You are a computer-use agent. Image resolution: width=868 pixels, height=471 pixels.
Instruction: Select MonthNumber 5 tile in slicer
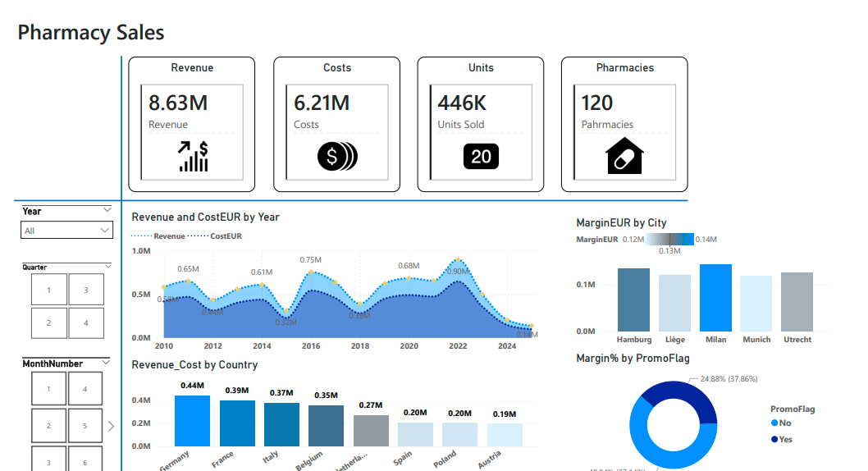pos(85,426)
